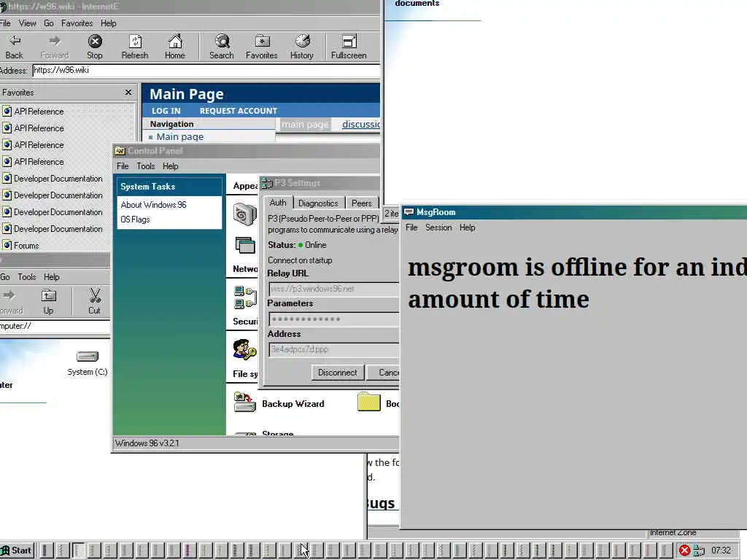This screenshot has width=747, height=560.
Task: Open the Help menu in MsgRoom
Action: click(467, 227)
